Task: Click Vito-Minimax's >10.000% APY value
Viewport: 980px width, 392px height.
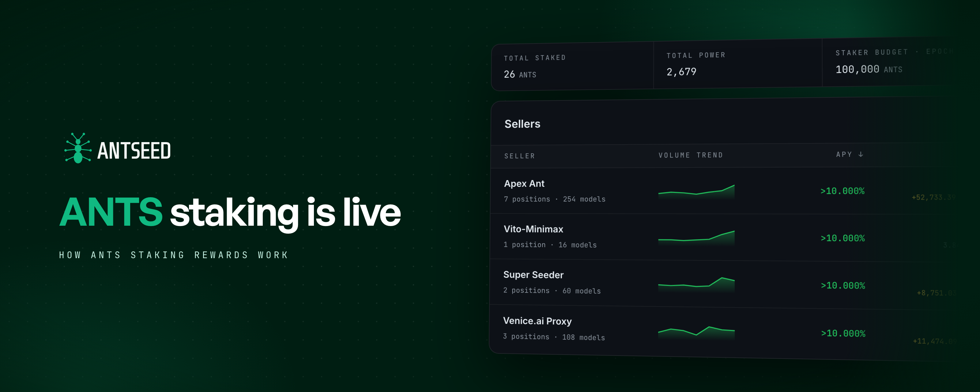Action: click(x=843, y=238)
